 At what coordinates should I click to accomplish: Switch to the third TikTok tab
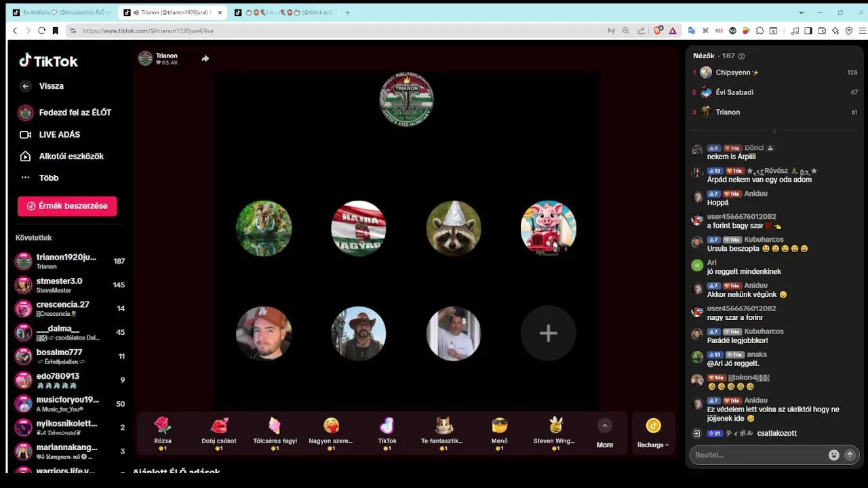[283, 12]
